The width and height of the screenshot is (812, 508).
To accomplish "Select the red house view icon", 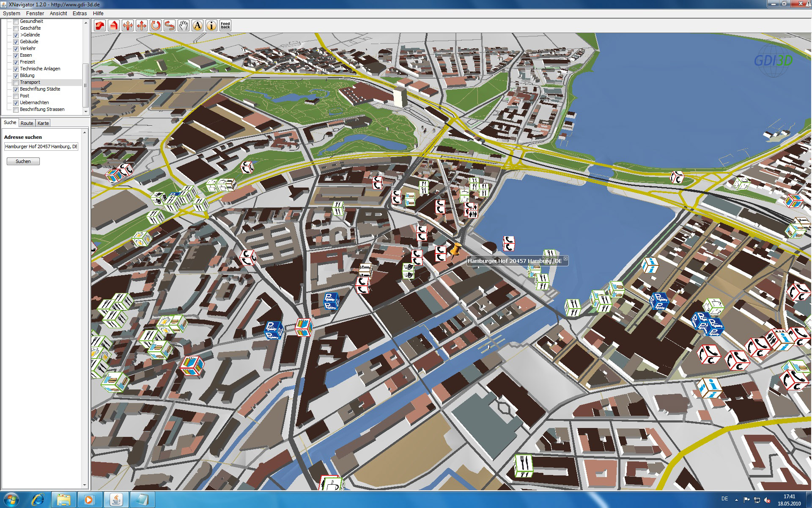I will pos(114,25).
